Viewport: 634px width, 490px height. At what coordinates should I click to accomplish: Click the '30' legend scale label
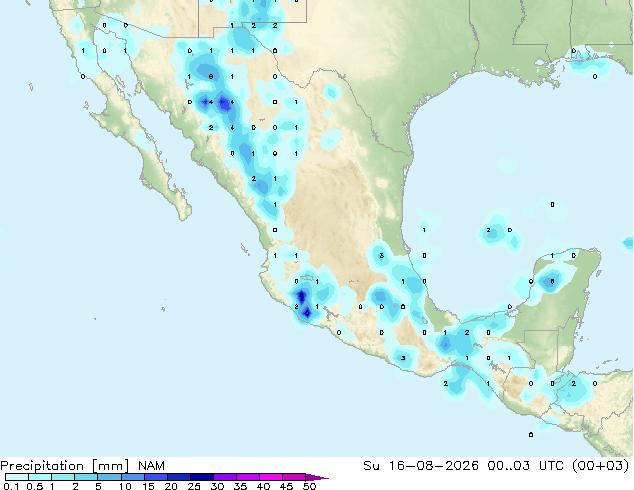click(x=217, y=486)
